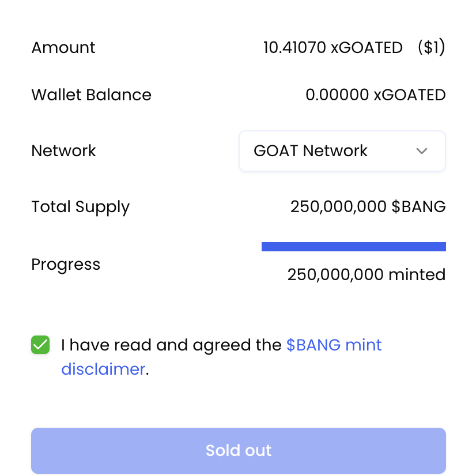The image size is (476, 475).
Task: Click the Amount label
Action: pos(63,47)
